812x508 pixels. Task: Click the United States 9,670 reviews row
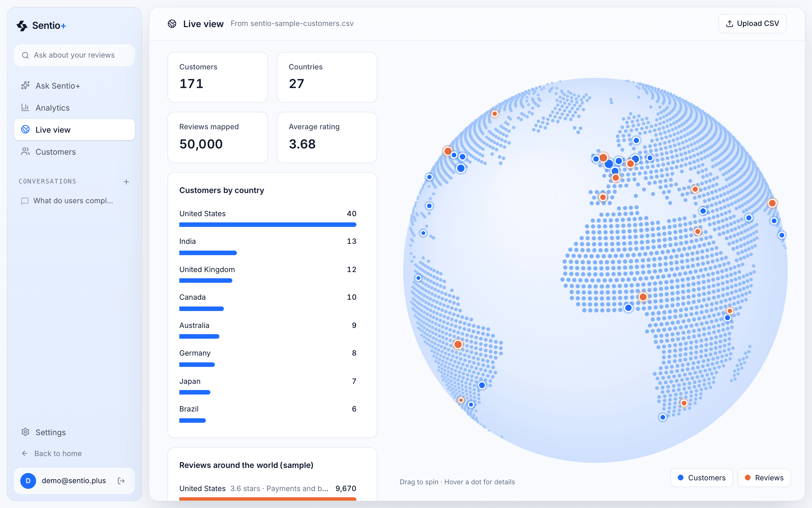(x=268, y=492)
